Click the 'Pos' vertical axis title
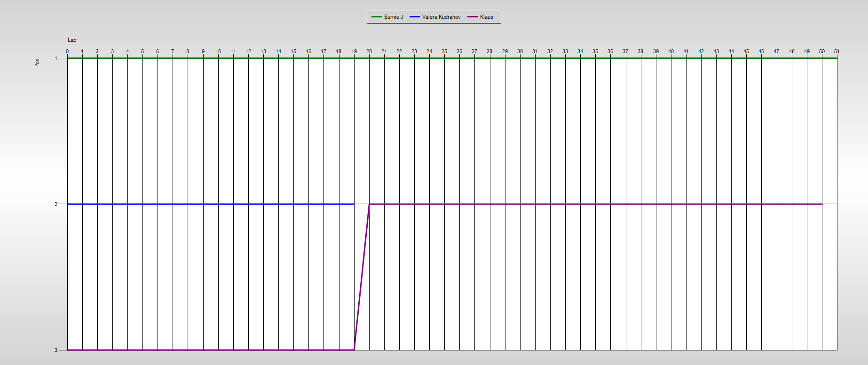Screen dimensions: 868x365 coord(37,63)
